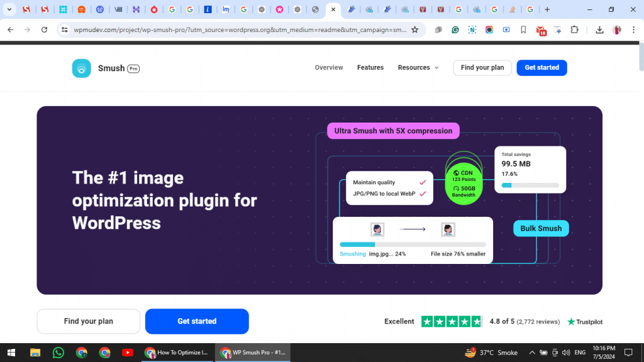Click Find your plan button below hero
The width and height of the screenshot is (644, 362).
89,321
